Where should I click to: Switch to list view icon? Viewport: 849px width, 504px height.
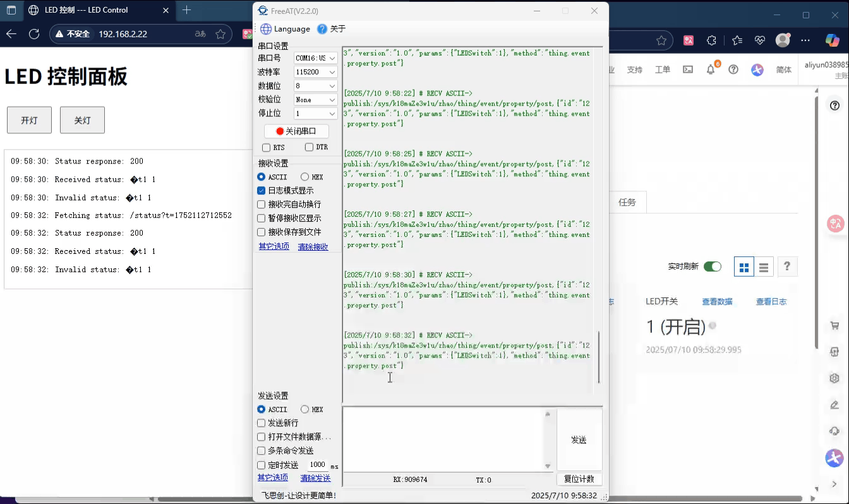(x=764, y=267)
